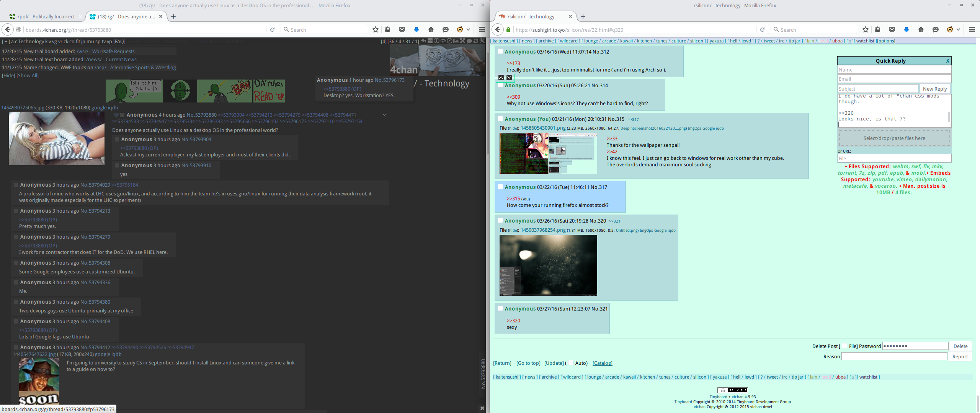Open Greasemonkey dropdown arrow in right window
980x413 pixels.
click(958, 29)
